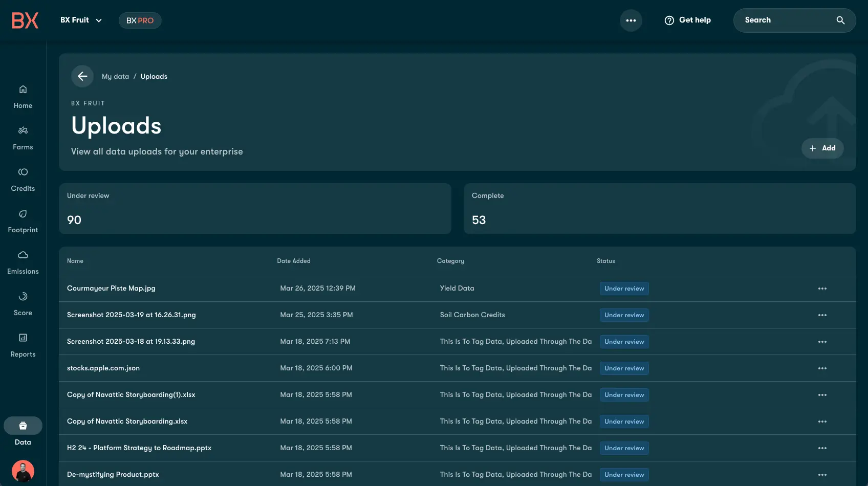Open Footprint leaf icon

23,214
